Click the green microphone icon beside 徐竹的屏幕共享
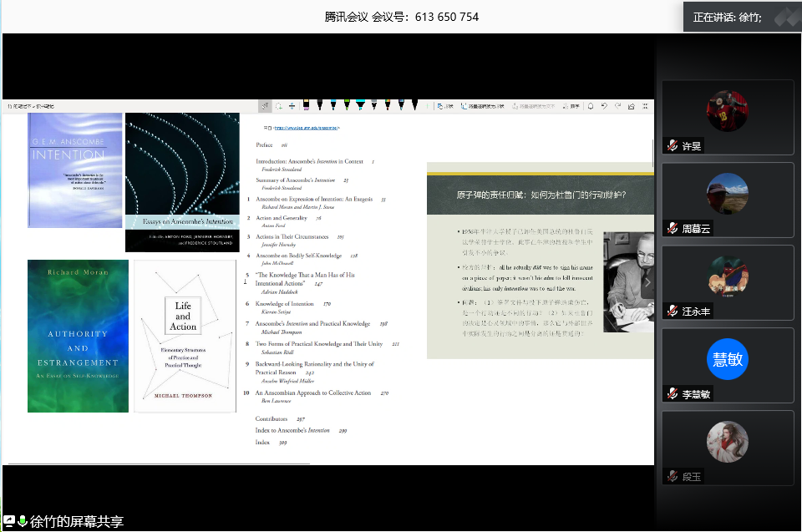802x532 pixels. click(x=23, y=521)
